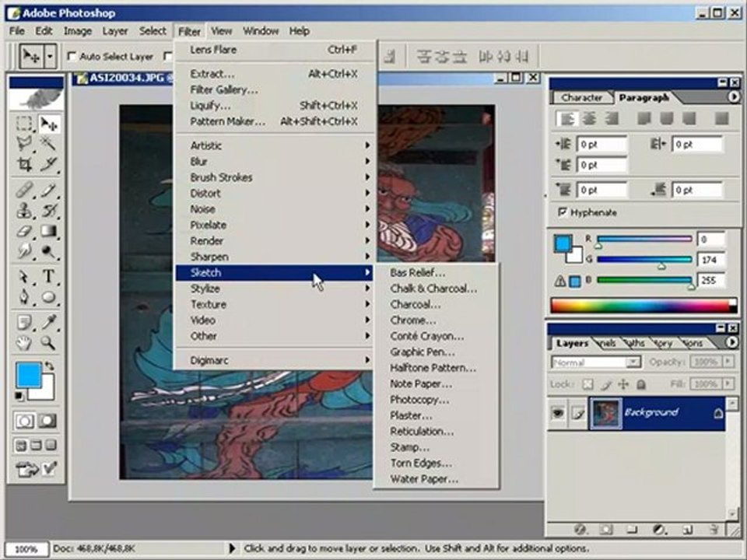Switch to the Character tab
Image resolution: width=747 pixels, height=560 pixels.
(x=581, y=98)
